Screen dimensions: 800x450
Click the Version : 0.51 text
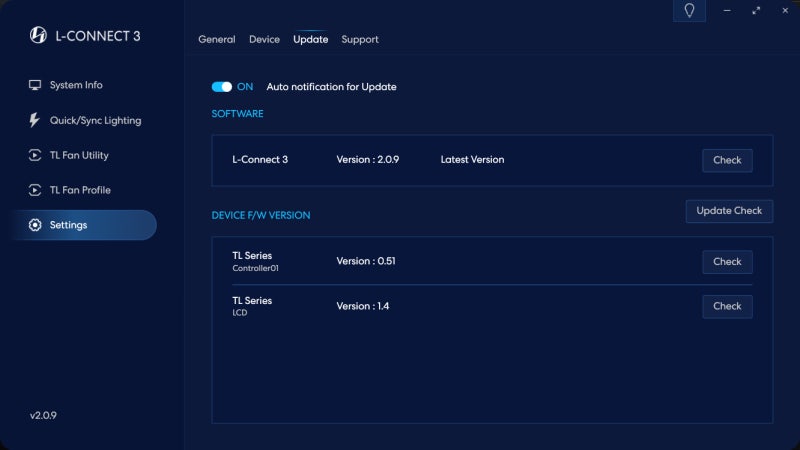pos(366,261)
